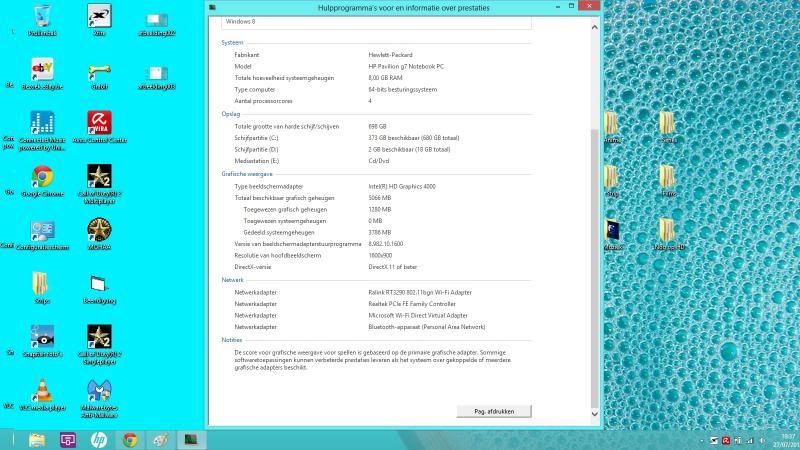
Task: Switch to Paint on the taskbar
Action: click(161, 440)
